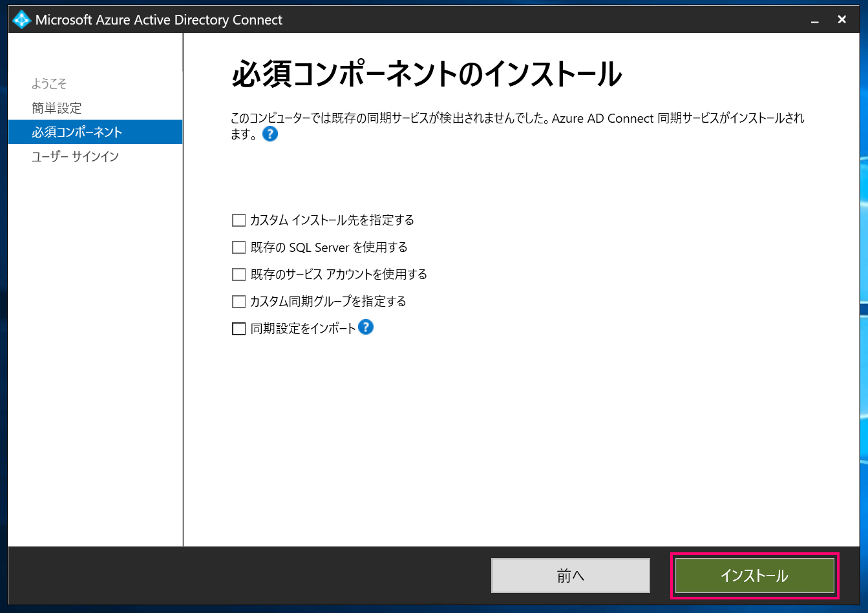Screen dimensions: 868x613
Task: Select 必須コンポーネント sidebar item
Action: pyautogui.click(x=96, y=132)
